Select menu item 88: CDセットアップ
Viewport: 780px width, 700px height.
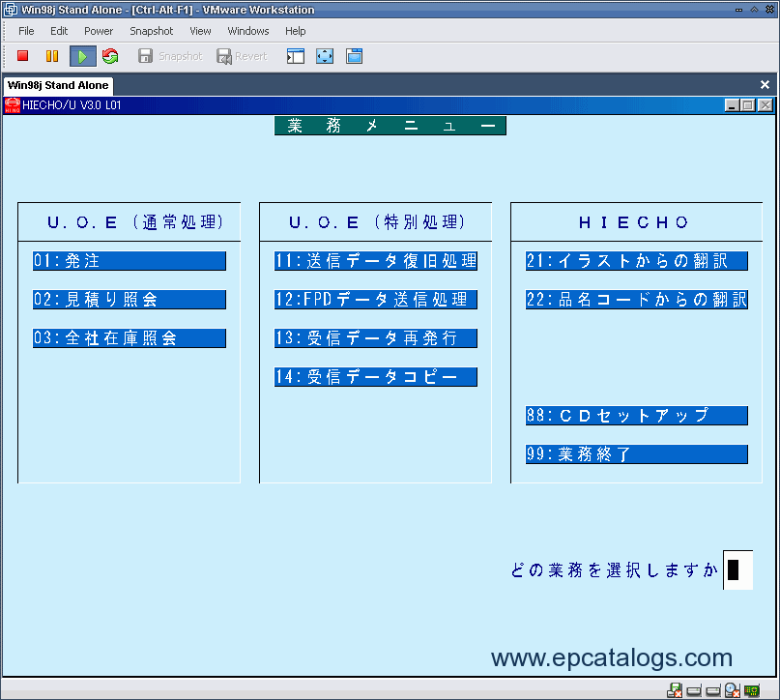click(637, 416)
